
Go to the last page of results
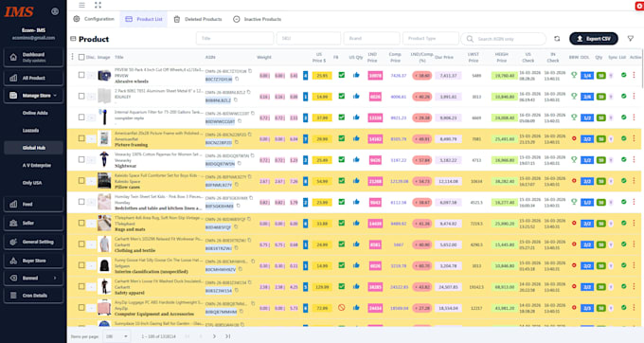pos(227,336)
